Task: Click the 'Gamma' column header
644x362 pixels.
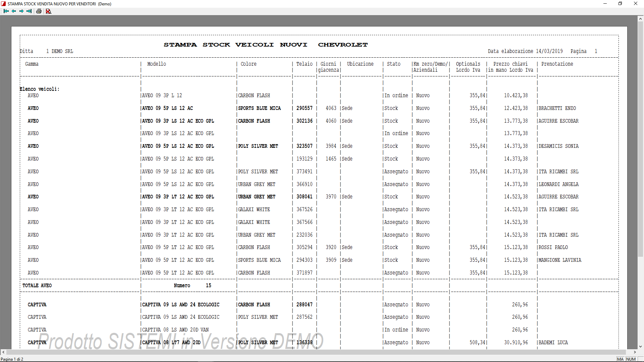Action: pos(32,64)
